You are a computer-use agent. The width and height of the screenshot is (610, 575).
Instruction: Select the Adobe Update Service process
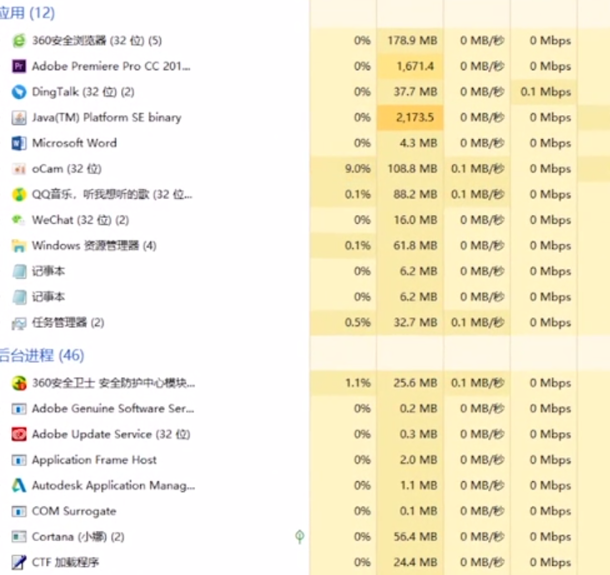pos(110,435)
